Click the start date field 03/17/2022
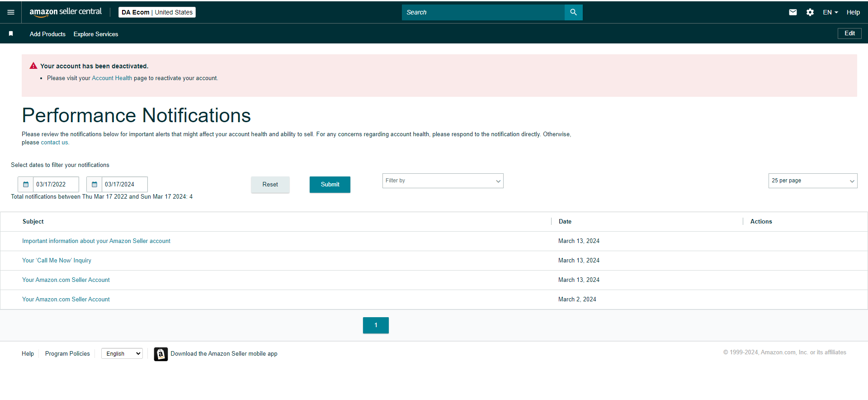Screen dimensions: 868x400 tap(56, 184)
